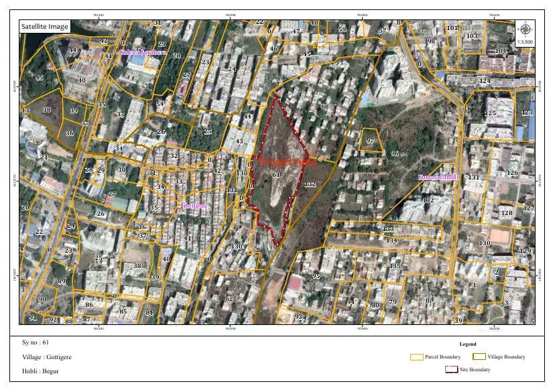
Task: Click parcel number 85 on the map
Action: 123,312
